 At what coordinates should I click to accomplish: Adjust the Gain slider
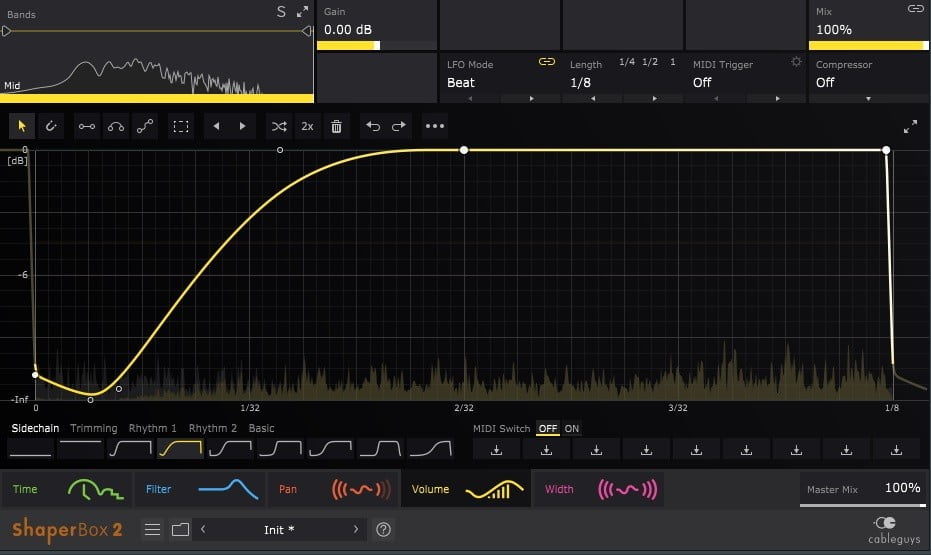click(376, 46)
